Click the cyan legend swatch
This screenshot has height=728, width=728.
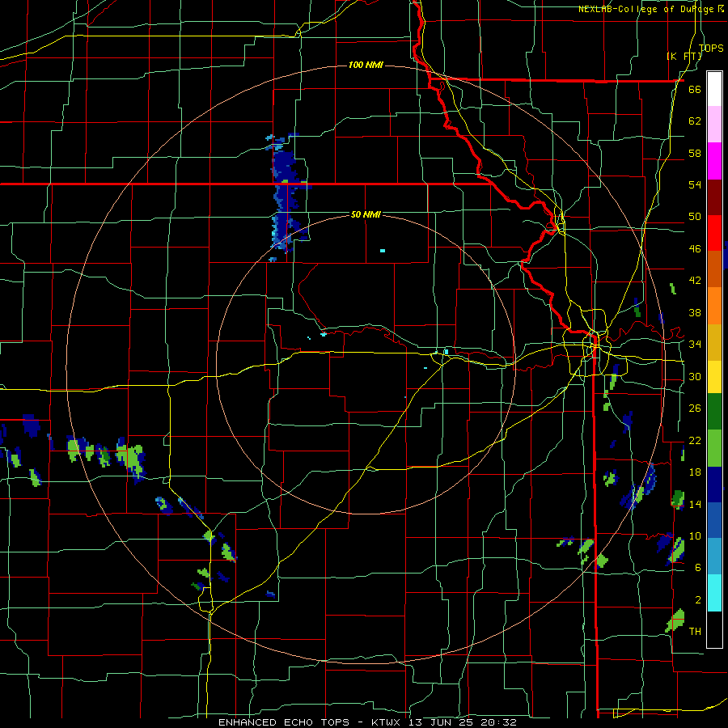coord(714,593)
